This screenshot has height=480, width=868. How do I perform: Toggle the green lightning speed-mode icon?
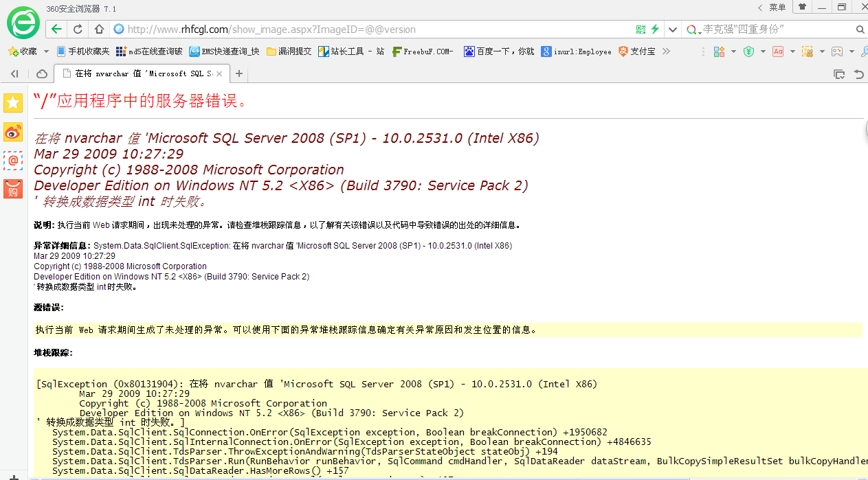[655, 30]
